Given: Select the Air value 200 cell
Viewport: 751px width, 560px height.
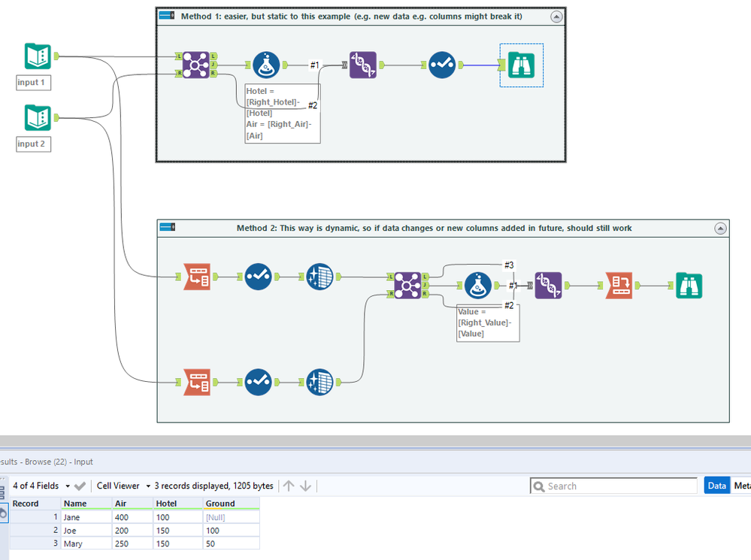Looking at the screenshot, I should (x=132, y=530).
